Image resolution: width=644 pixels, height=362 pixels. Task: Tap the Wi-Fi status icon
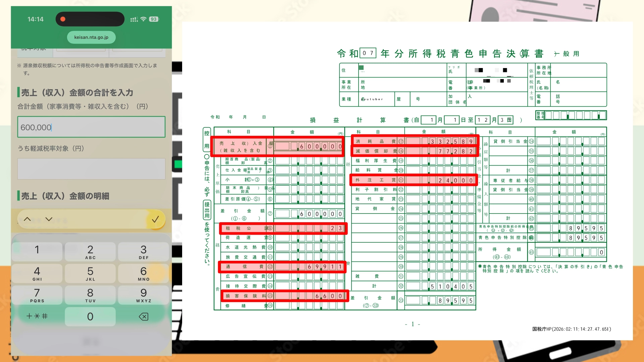tap(143, 19)
